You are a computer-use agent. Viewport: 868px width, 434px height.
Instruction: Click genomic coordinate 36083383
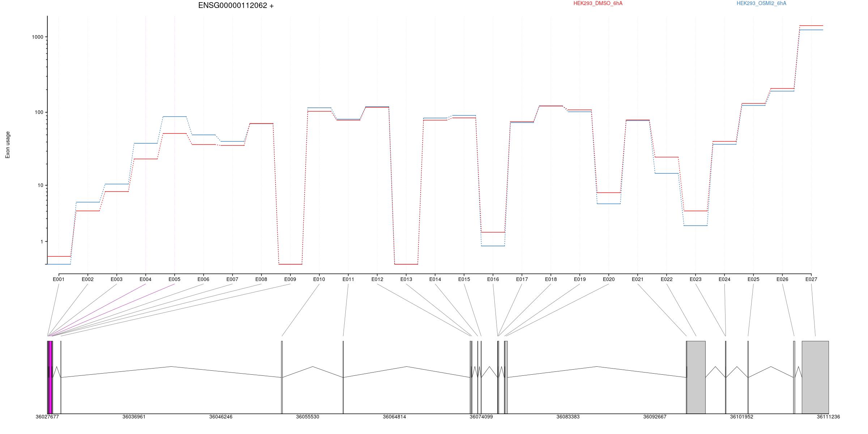(568, 417)
